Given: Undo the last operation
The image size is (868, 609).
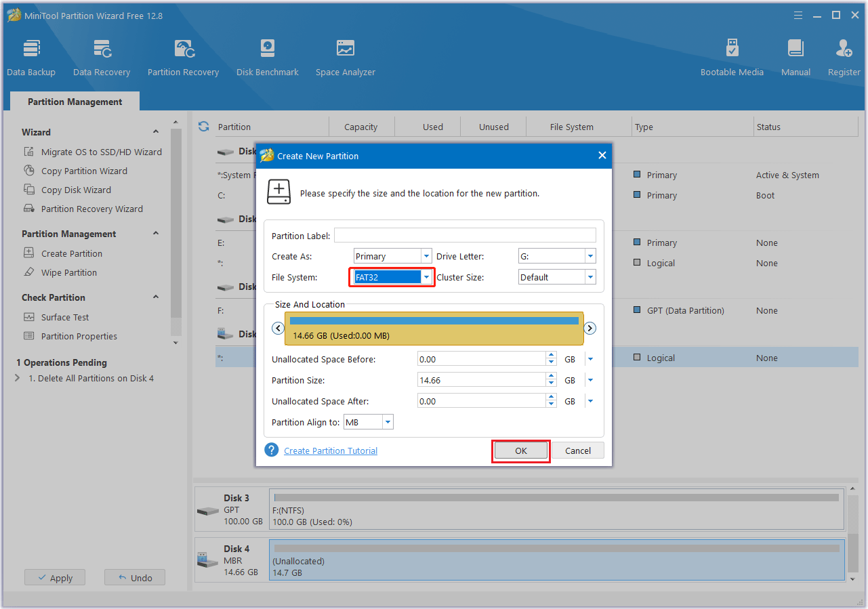Looking at the screenshot, I should click(x=135, y=578).
